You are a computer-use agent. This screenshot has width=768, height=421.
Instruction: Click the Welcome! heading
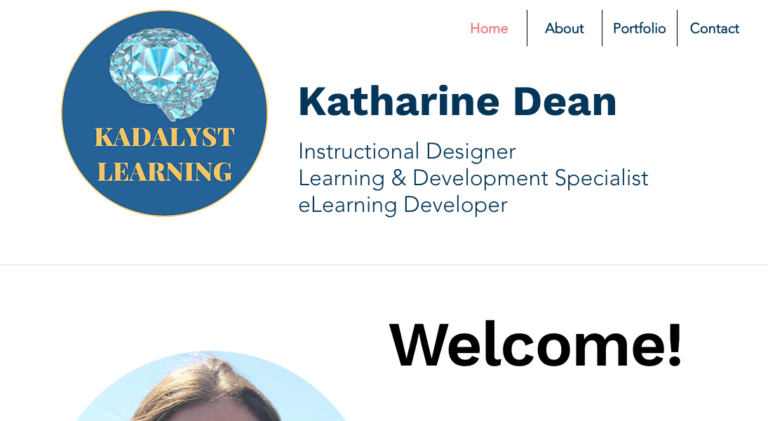535,344
